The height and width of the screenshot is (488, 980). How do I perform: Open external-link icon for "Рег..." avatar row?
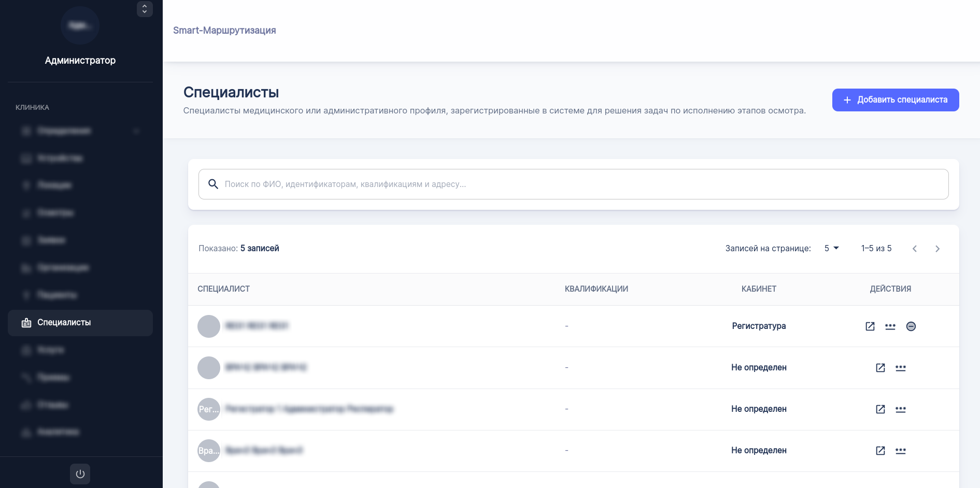[x=880, y=409]
